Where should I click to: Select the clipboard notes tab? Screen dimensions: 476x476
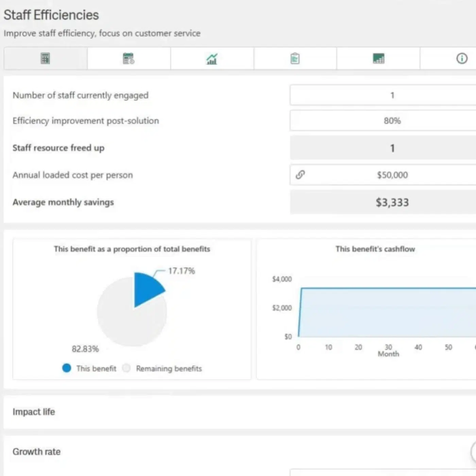coord(295,58)
